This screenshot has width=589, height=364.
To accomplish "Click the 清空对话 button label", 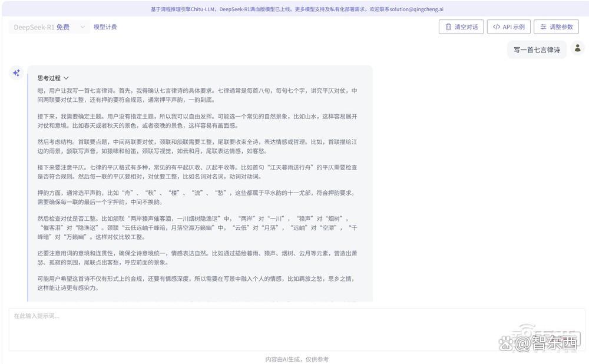I will point(466,27).
